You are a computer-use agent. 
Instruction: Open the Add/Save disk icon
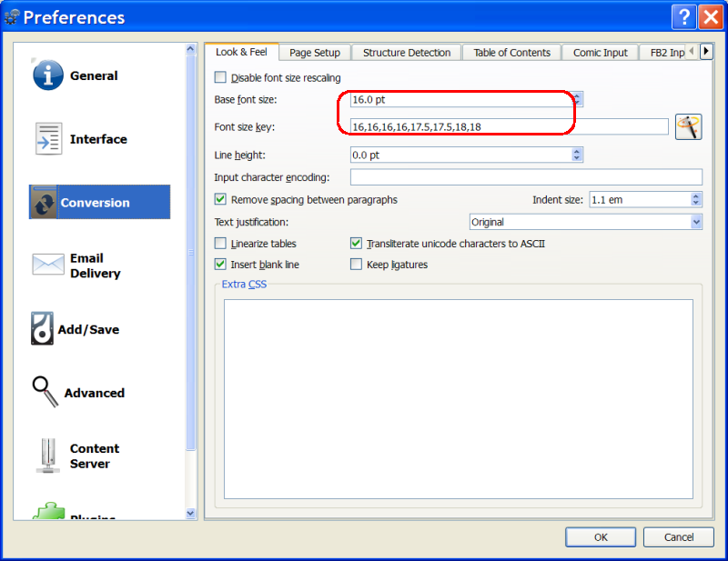click(x=42, y=328)
